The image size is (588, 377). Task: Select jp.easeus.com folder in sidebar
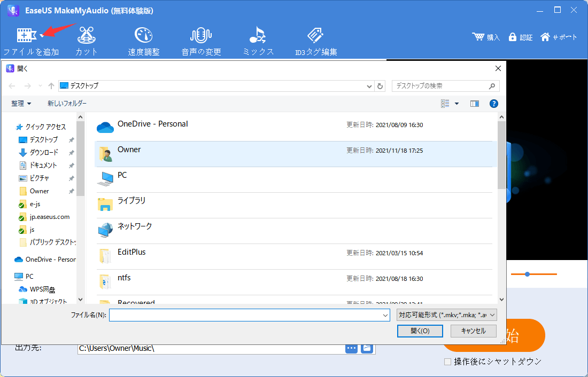(x=44, y=217)
